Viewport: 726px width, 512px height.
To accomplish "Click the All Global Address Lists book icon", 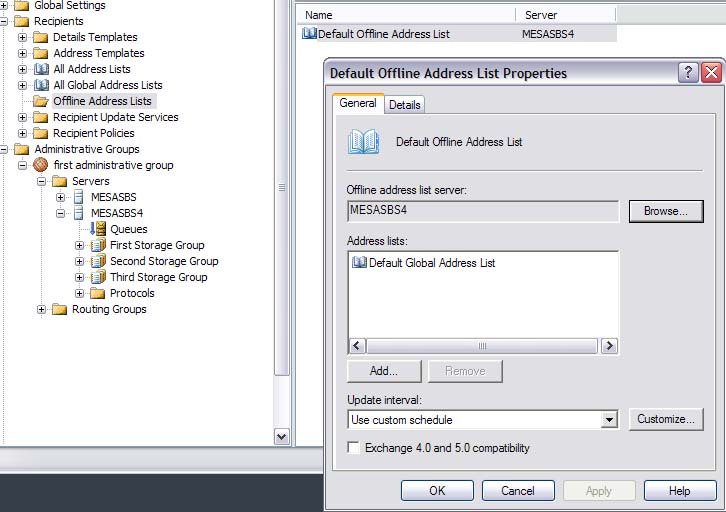I will [x=41, y=85].
